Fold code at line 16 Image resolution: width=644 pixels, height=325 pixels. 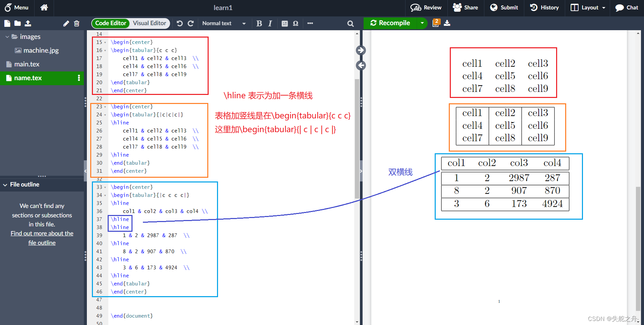pos(105,50)
